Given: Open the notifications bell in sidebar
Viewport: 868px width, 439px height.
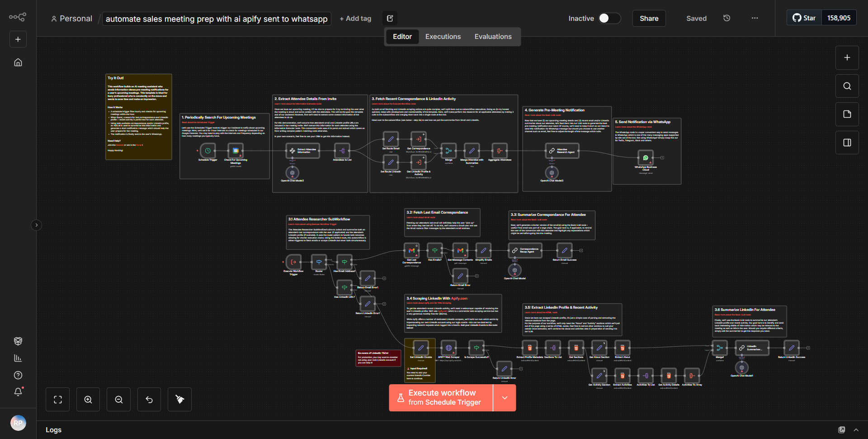Looking at the screenshot, I should pos(18,392).
